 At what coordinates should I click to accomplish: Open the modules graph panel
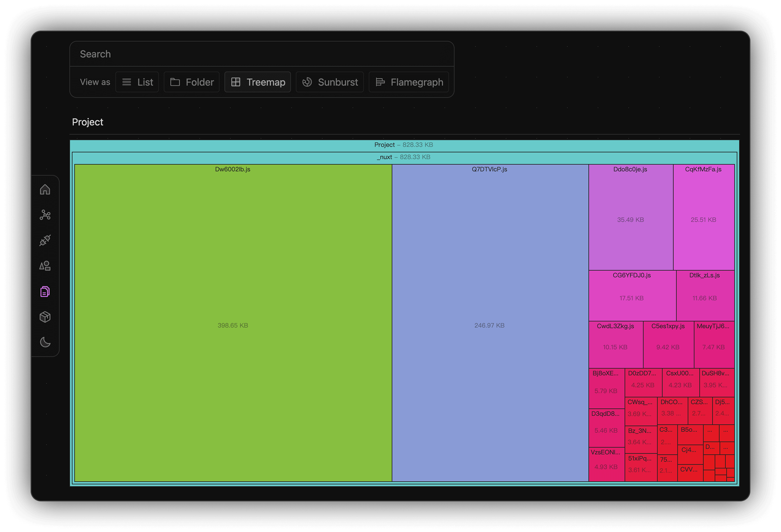(x=45, y=215)
